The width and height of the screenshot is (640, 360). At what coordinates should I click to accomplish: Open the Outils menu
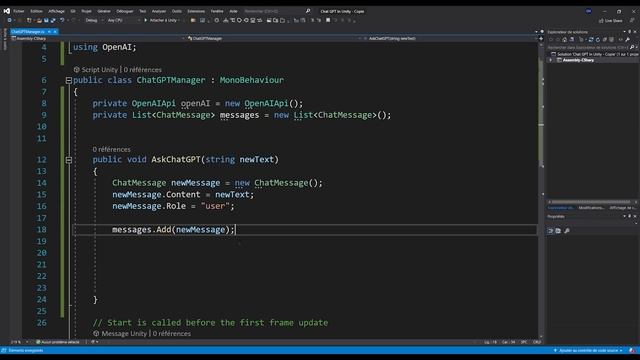177,11
